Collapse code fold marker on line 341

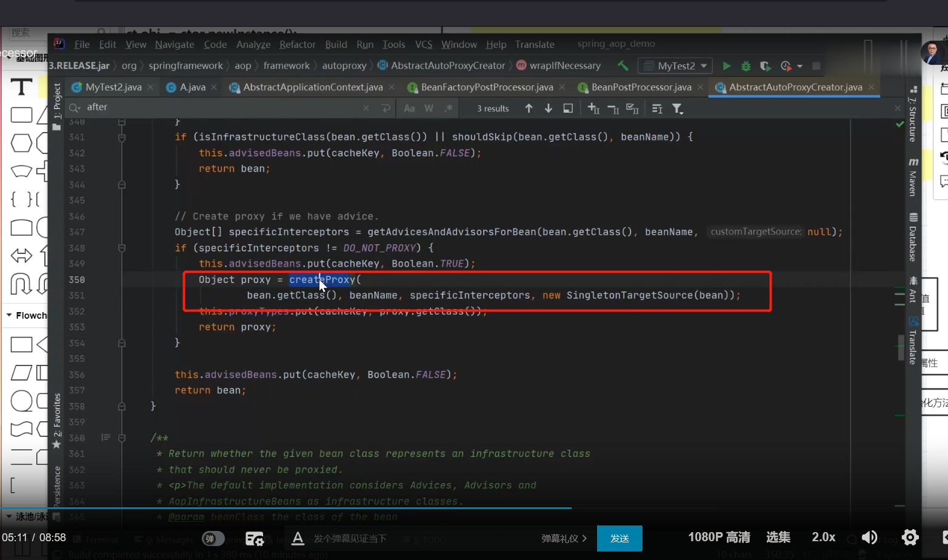pos(122,138)
